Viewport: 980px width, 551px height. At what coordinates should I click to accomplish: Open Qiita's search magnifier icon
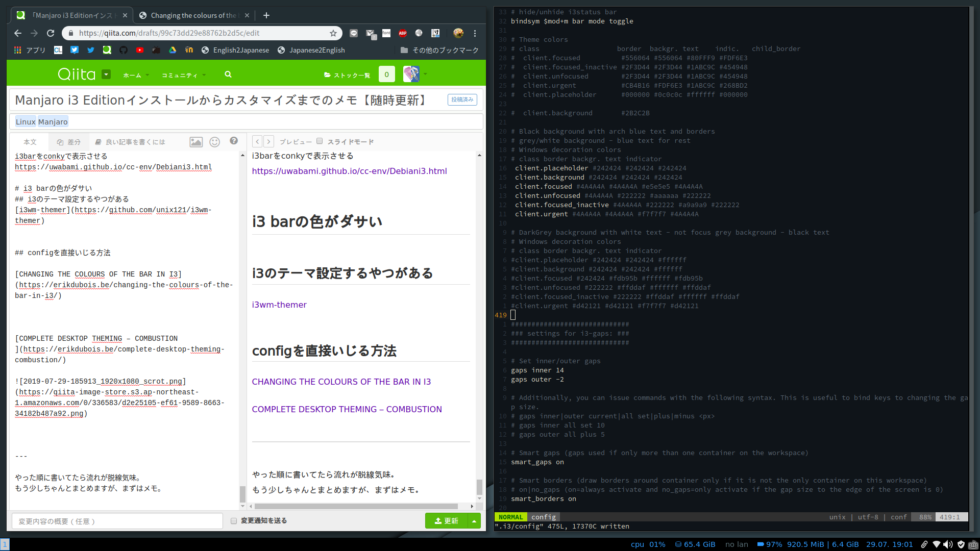[x=228, y=74]
